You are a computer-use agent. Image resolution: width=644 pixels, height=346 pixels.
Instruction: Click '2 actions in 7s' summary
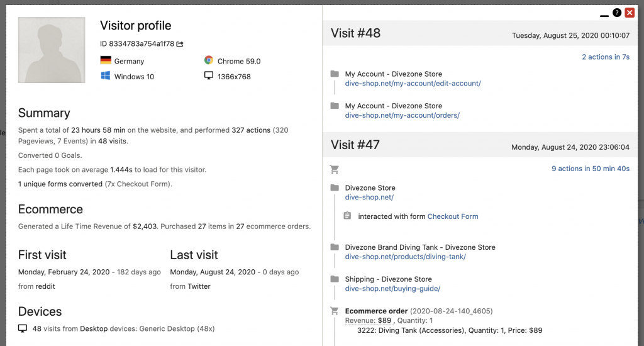click(x=606, y=57)
